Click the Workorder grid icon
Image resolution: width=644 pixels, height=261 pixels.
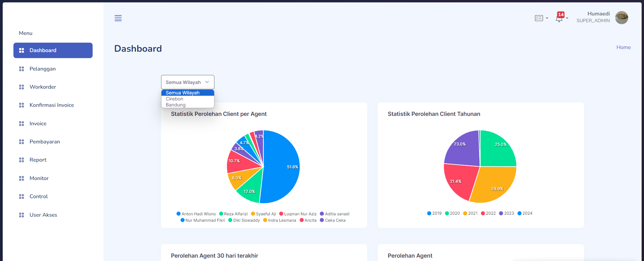click(21, 87)
